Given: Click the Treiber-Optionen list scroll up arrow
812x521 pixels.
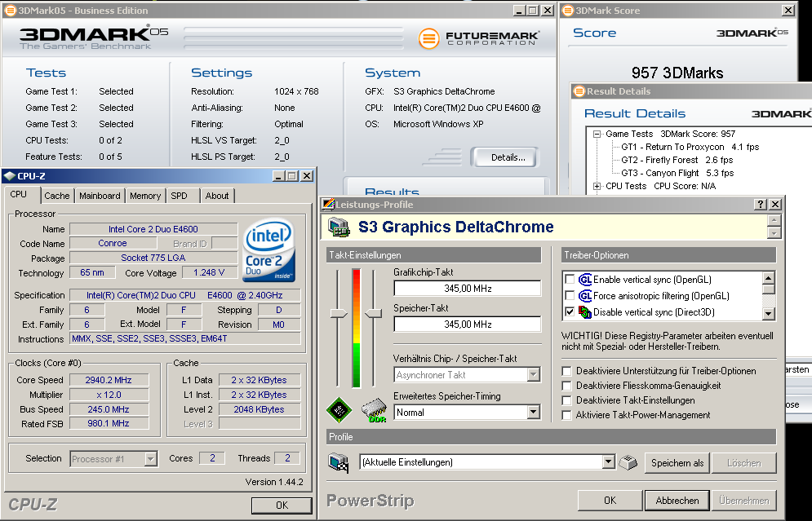Looking at the screenshot, I should (769, 278).
